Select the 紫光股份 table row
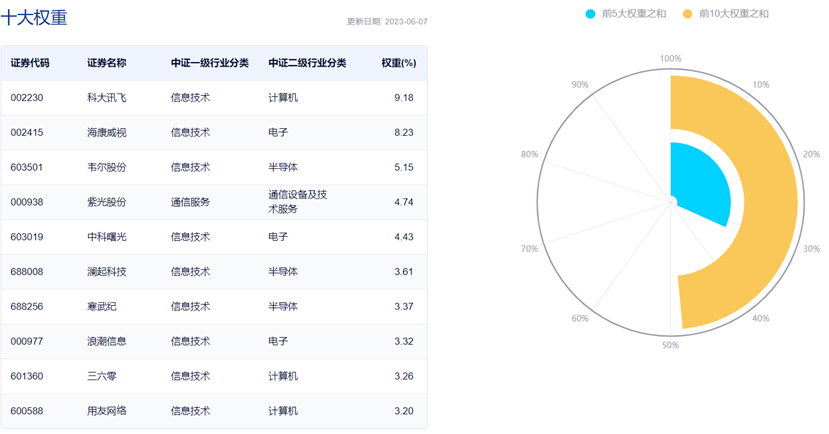Screen dimensions: 829x434 tap(106, 202)
